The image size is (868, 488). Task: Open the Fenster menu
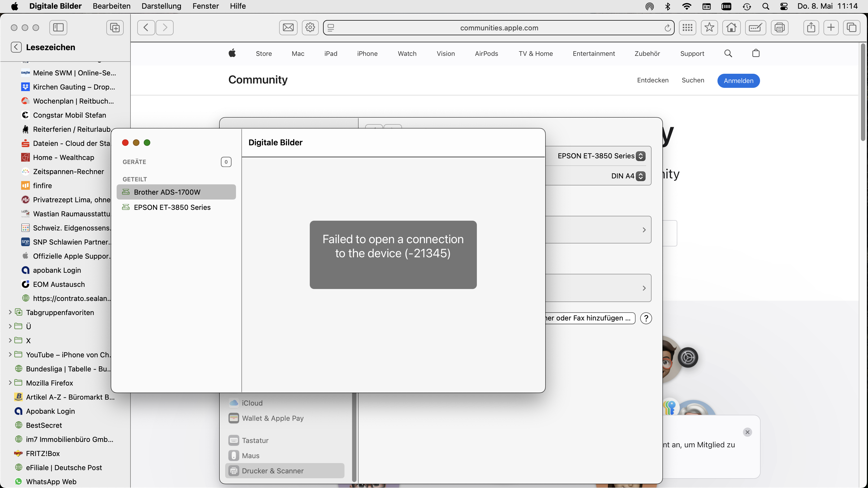point(206,6)
